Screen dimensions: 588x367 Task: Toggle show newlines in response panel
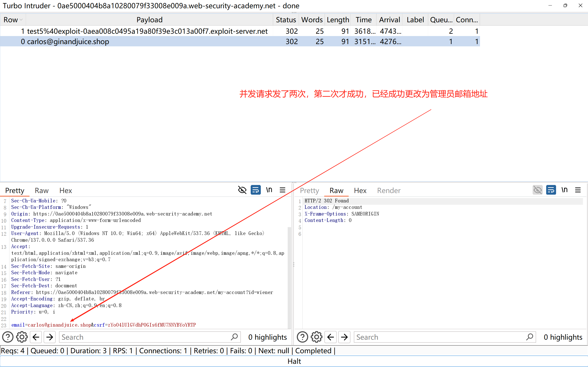pyautogui.click(x=564, y=190)
